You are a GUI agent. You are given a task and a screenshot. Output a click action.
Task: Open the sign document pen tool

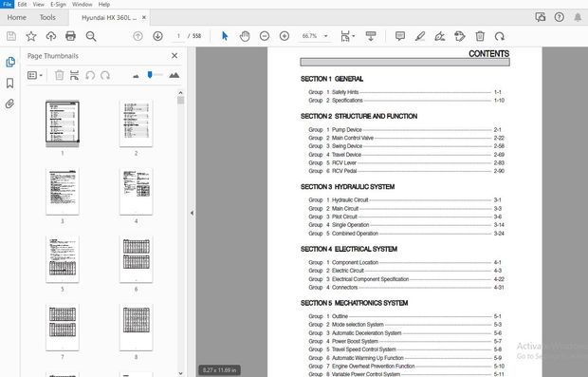440,36
